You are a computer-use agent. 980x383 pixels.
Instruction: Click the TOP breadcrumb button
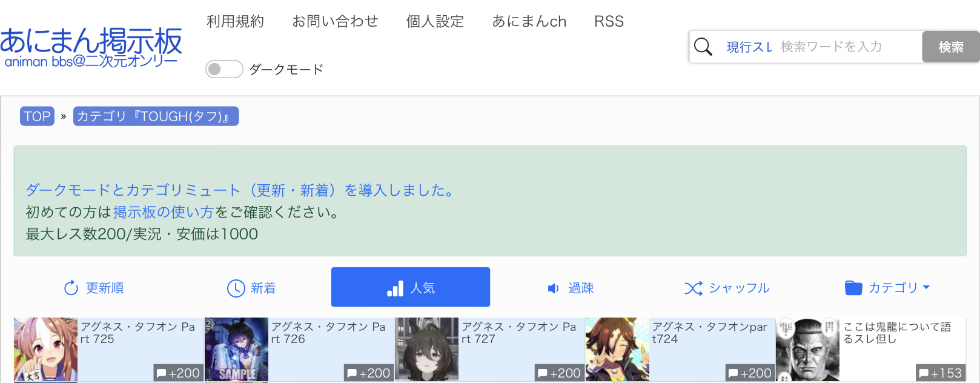[x=37, y=116]
